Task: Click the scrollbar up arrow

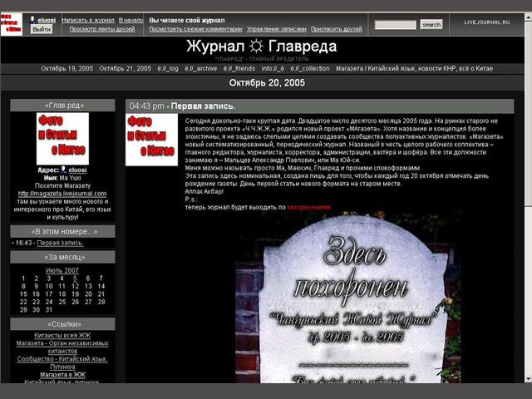Action: (528, 17)
